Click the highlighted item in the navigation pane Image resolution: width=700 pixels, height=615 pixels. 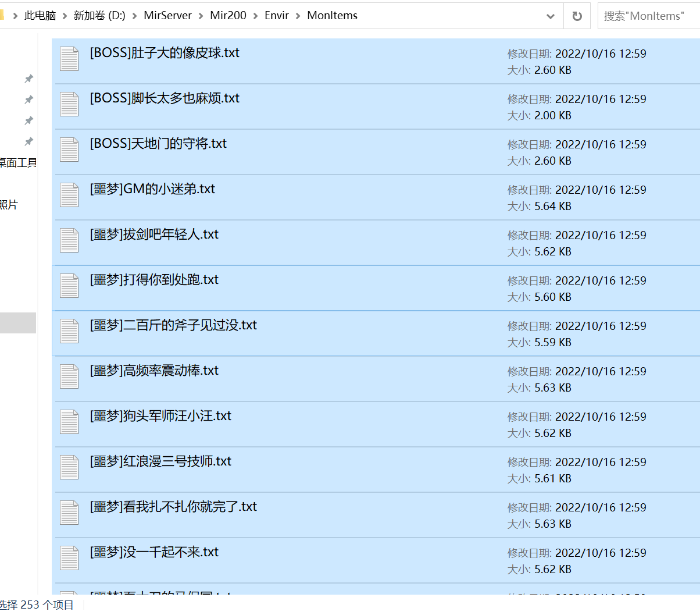(x=18, y=323)
